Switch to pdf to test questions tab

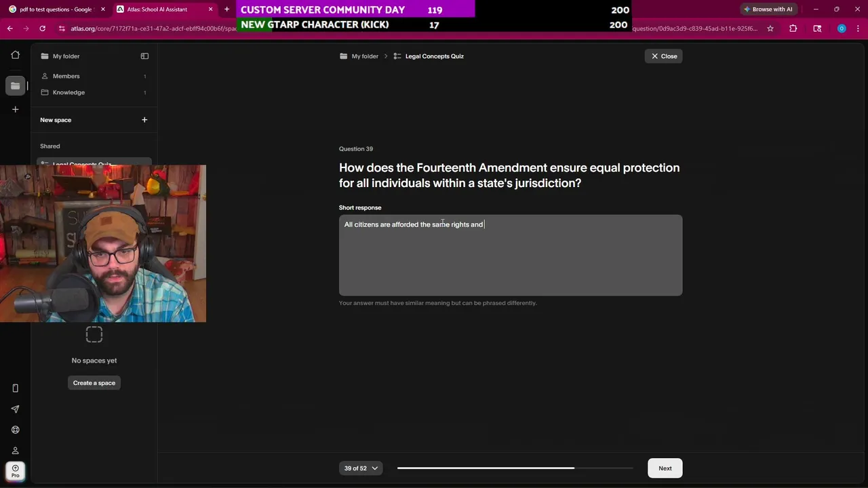tap(55, 9)
